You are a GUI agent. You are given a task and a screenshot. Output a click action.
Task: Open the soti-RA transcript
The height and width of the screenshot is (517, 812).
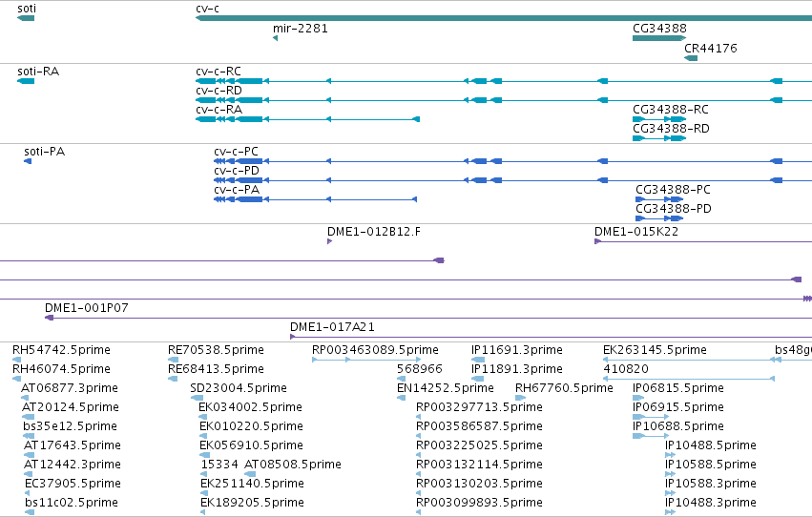(x=26, y=81)
